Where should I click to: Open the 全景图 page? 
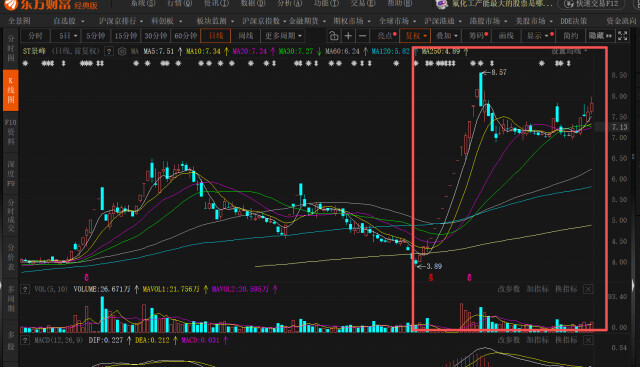click(x=19, y=21)
